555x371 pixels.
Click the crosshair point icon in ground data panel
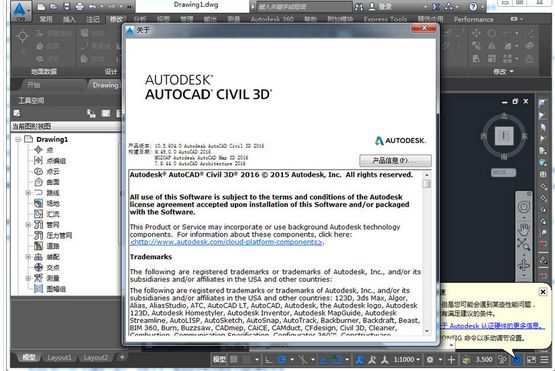(22, 36)
